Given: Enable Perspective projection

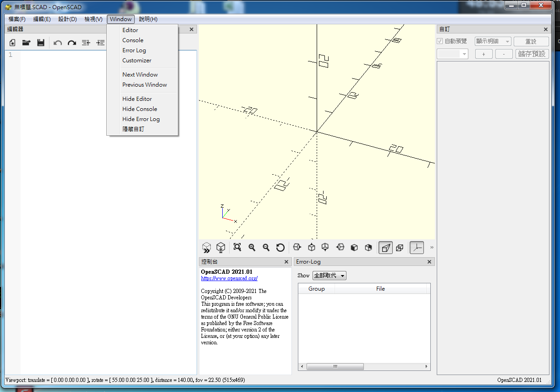Looking at the screenshot, I should click(385, 248).
